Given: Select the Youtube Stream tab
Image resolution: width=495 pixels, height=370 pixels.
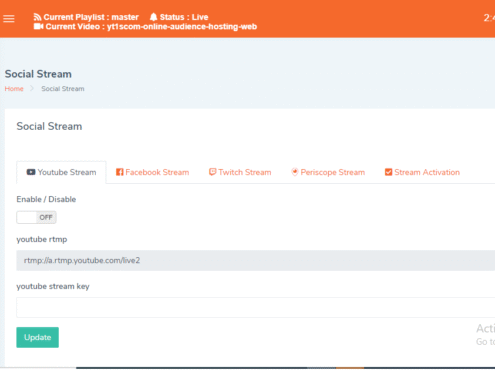Looking at the screenshot, I should (x=61, y=172).
